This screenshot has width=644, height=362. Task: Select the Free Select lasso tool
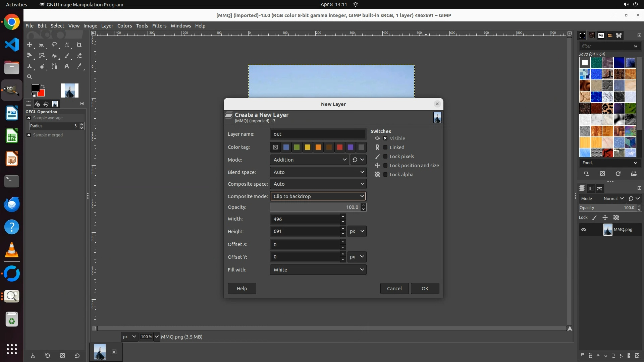coord(54,45)
